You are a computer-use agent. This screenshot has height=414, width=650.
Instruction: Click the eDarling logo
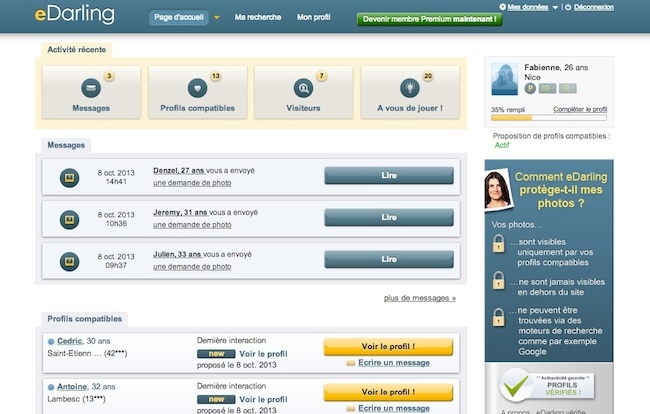pos(75,14)
